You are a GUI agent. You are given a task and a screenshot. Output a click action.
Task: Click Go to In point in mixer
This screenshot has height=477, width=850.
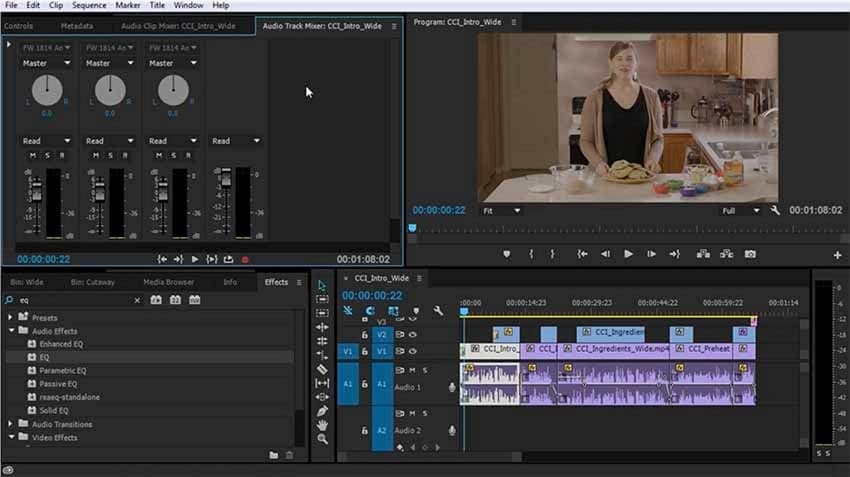point(162,260)
